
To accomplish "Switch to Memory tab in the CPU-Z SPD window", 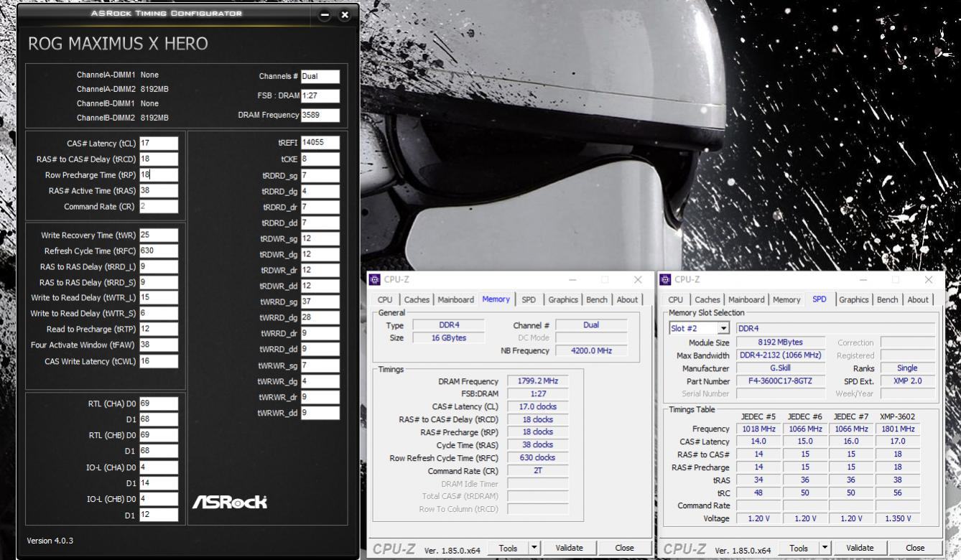I will (x=786, y=299).
